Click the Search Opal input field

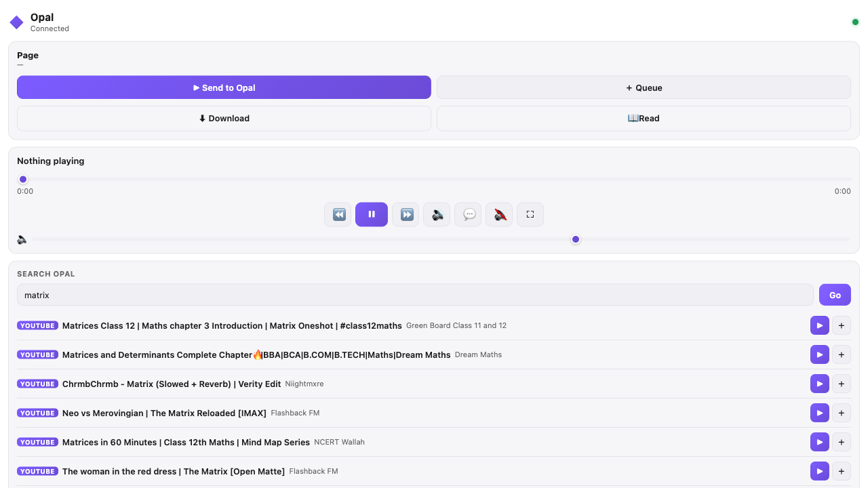(x=415, y=295)
